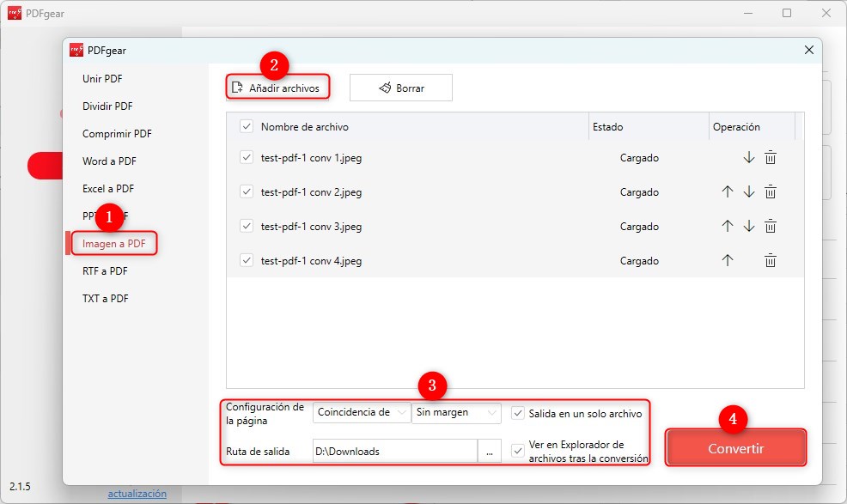Delete test-pdf-1 conv 1.jpeg from list

771,158
